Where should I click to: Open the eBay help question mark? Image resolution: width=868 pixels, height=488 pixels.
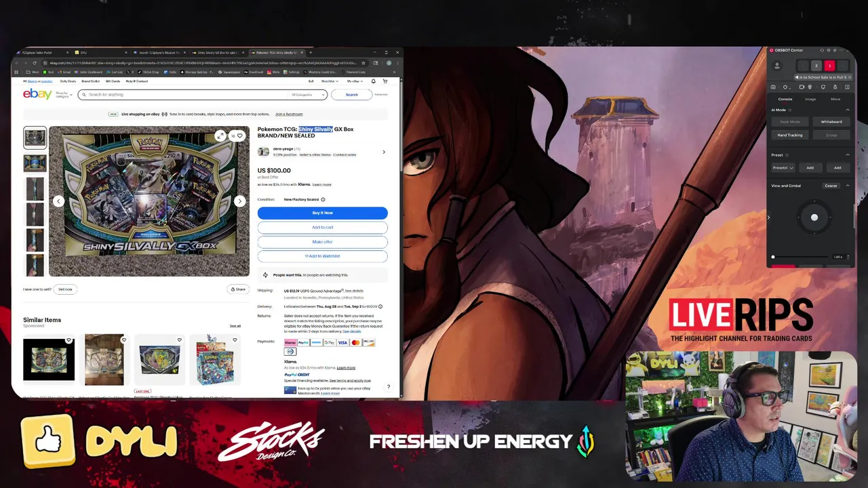click(x=389, y=387)
